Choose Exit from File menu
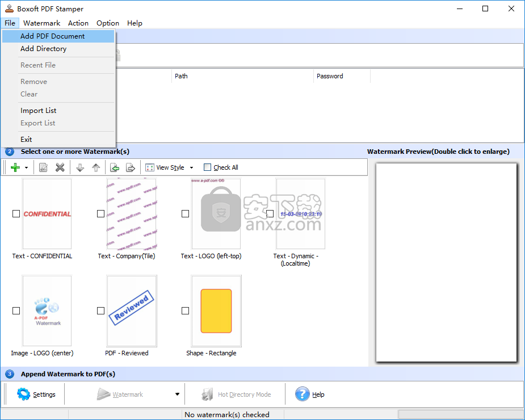The image size is (525, 420). (58, 139)
